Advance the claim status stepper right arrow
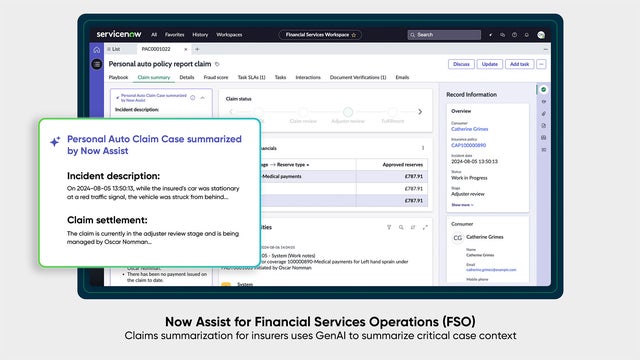 [x=420, y=111]
